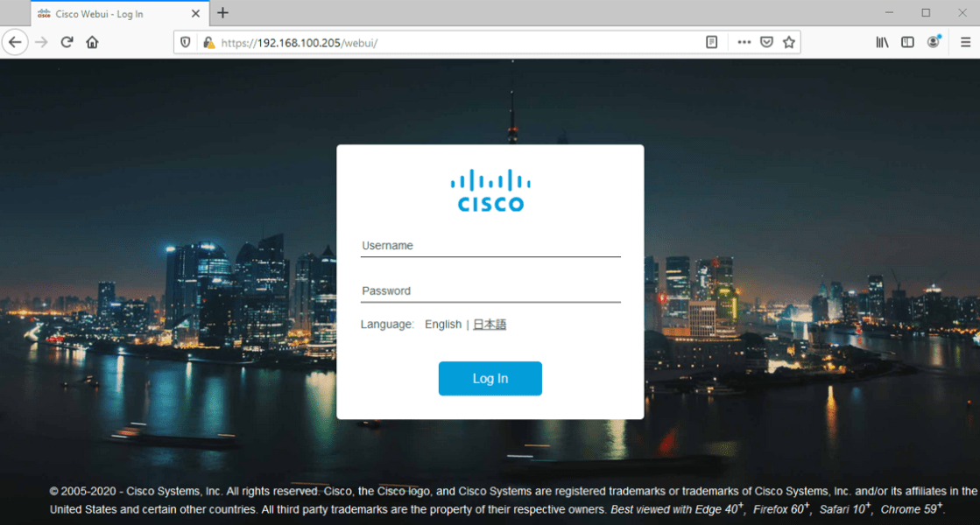This screenshot has height=525, width=980.
Task: Toggle Reader View icon in address bar
Action: point(711,43)
